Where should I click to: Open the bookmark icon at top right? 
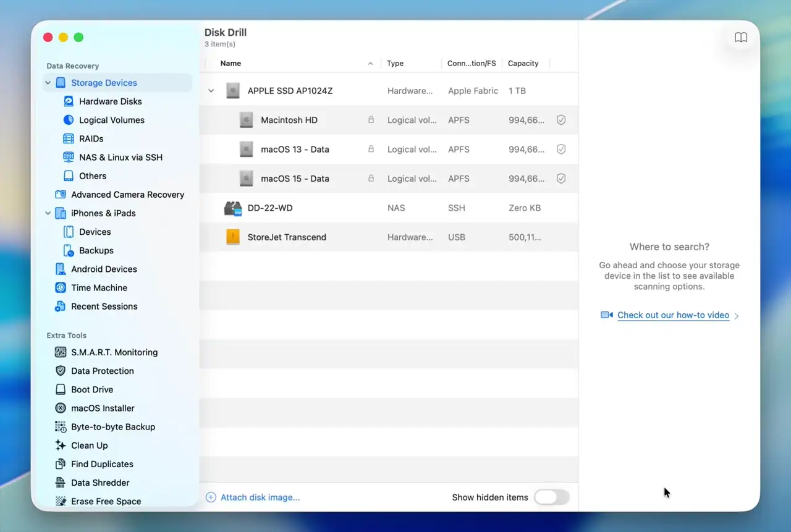click(x=740, y=37)
